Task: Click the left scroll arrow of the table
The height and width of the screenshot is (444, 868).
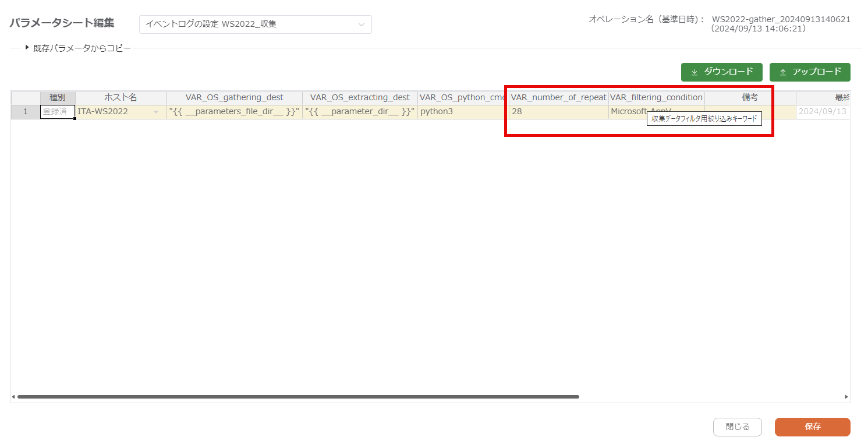Action: (x=13, y=397)
